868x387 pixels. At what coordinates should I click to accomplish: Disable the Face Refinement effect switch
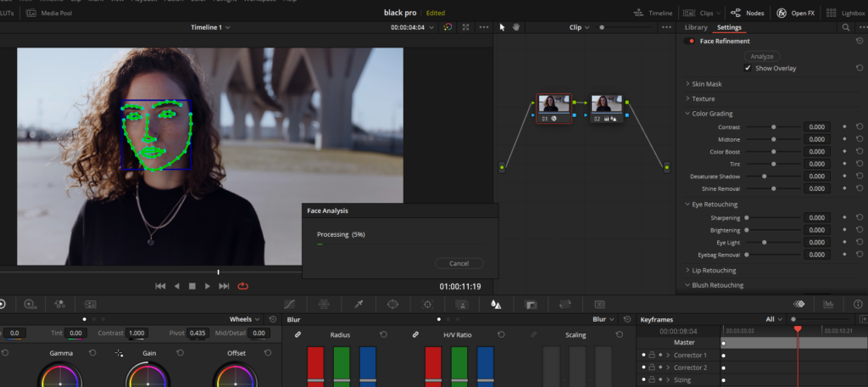(x=689, y=41)
